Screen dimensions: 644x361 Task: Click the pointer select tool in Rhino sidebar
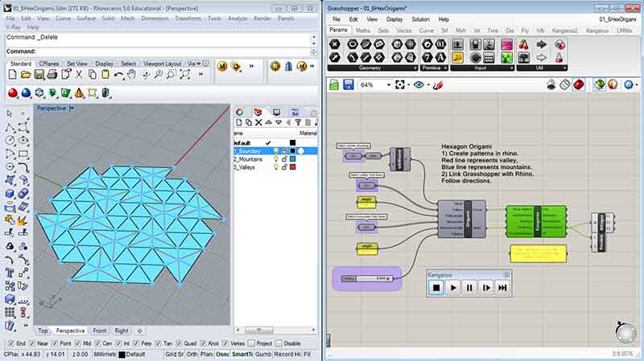[x=10, y=113]
